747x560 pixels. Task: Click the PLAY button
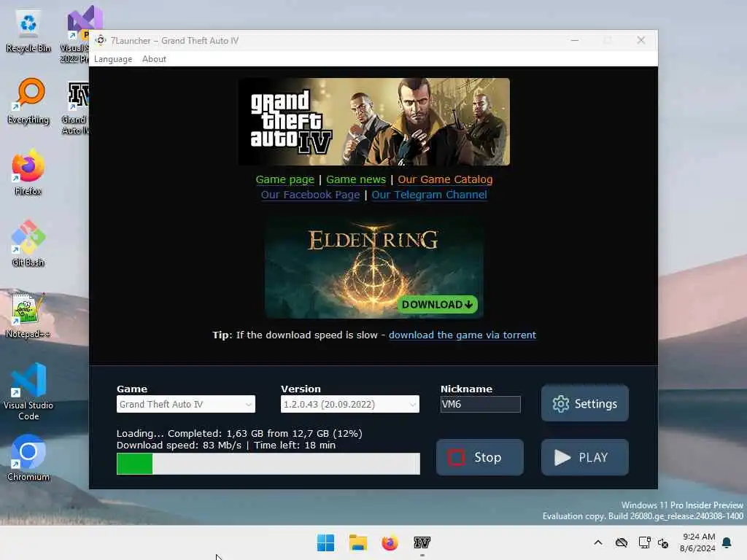[584, 457]
